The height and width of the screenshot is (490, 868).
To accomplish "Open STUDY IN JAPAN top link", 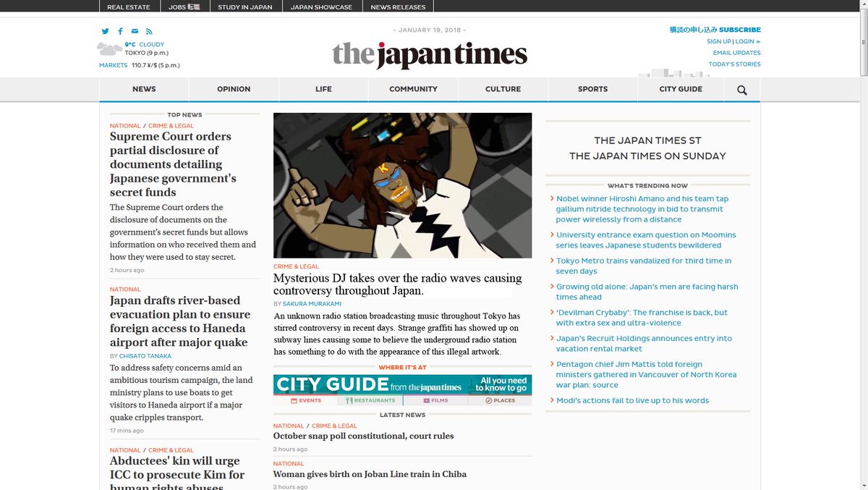I will pos(245,7).
